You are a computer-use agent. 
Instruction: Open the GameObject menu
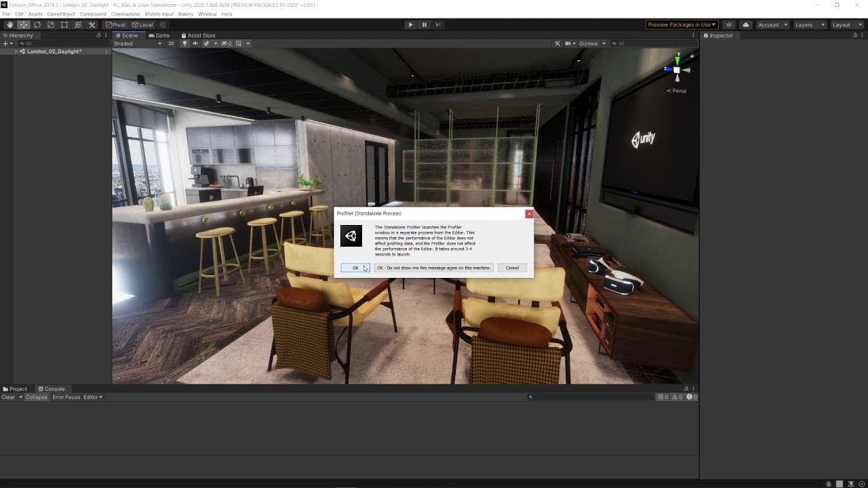coord(61,14)
